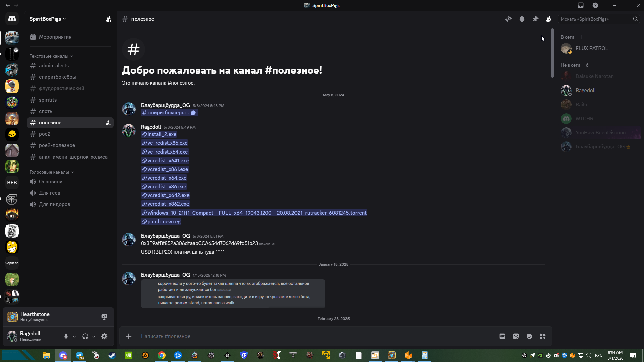Open the GIF picker button
Image resolution: width=644 pixels, height=362 pixels.
point(502,336)
